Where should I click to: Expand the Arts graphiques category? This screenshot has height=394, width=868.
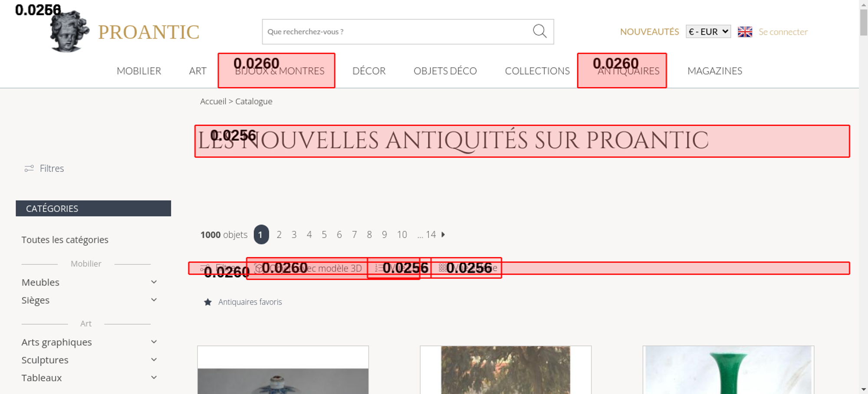click(154, 342)
